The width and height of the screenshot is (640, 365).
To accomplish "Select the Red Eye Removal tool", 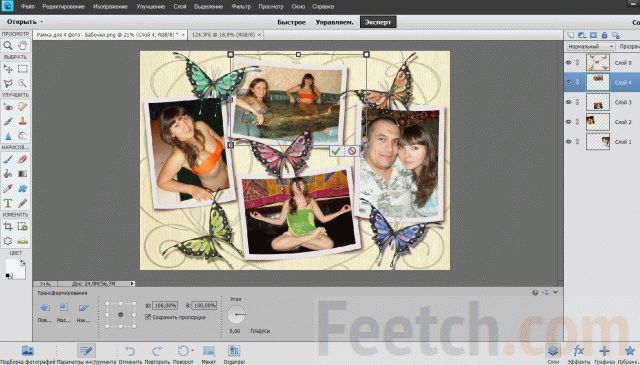I will click(8, 107).
